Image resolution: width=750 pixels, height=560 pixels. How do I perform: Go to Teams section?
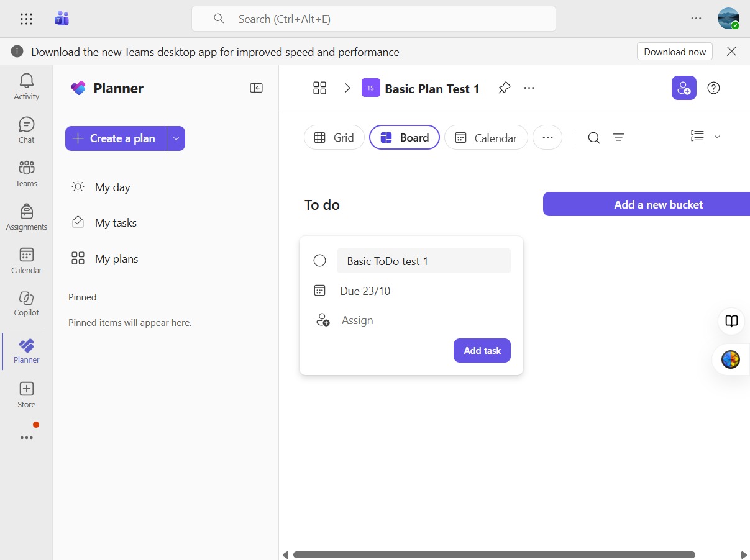pyautogui.click(x=27, y=173)
